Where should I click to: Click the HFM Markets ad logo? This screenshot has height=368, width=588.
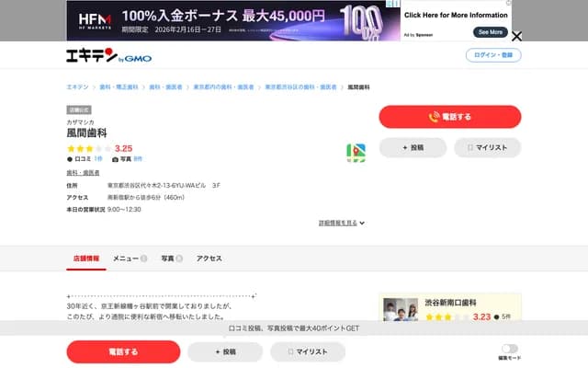click(95, 19)
